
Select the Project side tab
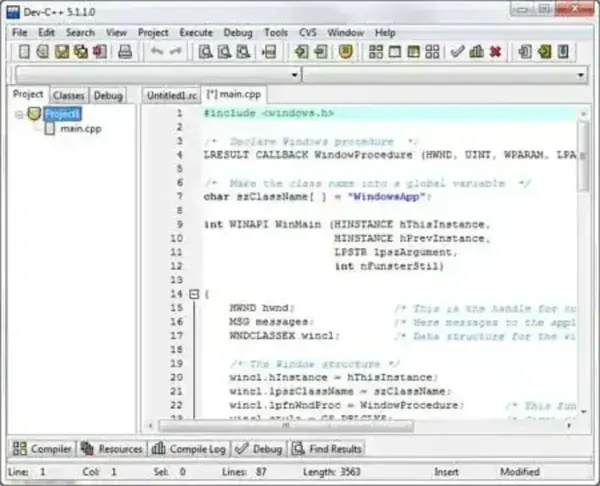pyautogui.click(x=28, y=94)
